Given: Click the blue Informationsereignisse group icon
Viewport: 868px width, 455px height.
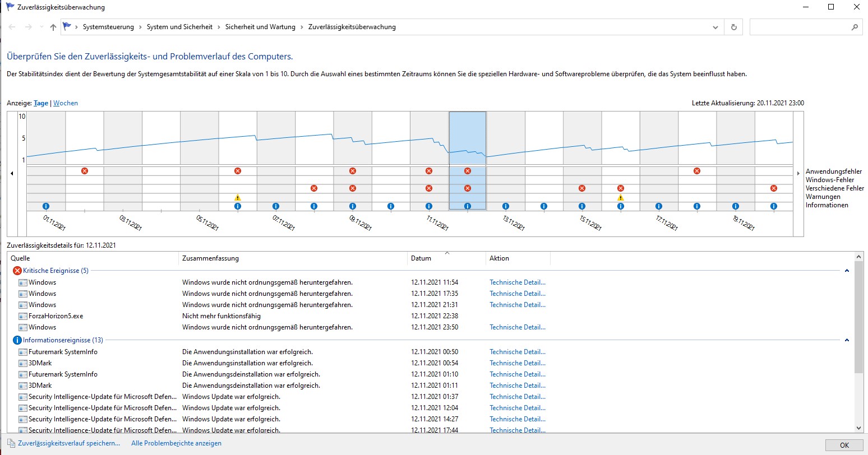Looking at the screenshot, I should coord(17,340).
